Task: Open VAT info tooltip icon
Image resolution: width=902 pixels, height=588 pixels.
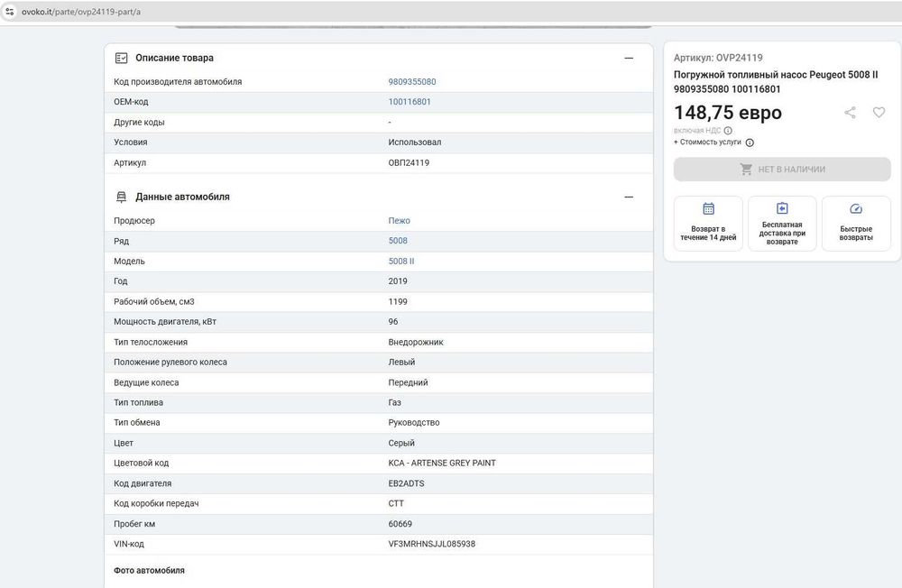Action: click(728, 130)
